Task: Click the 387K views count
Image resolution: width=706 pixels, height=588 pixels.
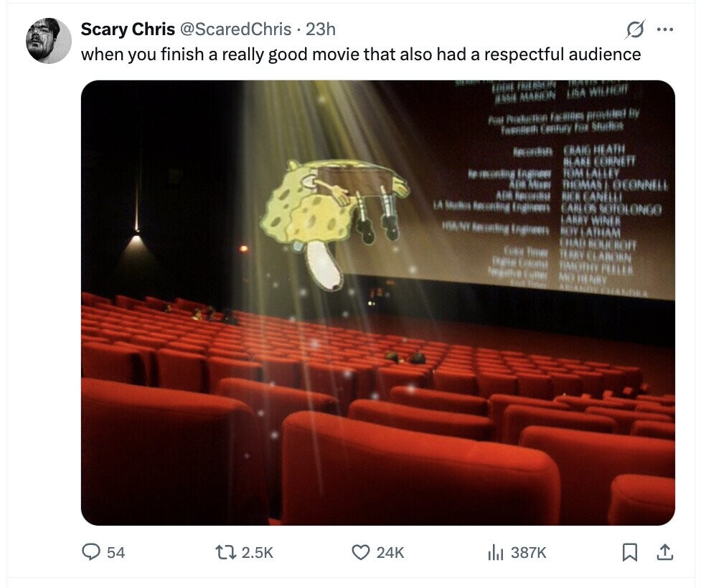Action: 529,552
